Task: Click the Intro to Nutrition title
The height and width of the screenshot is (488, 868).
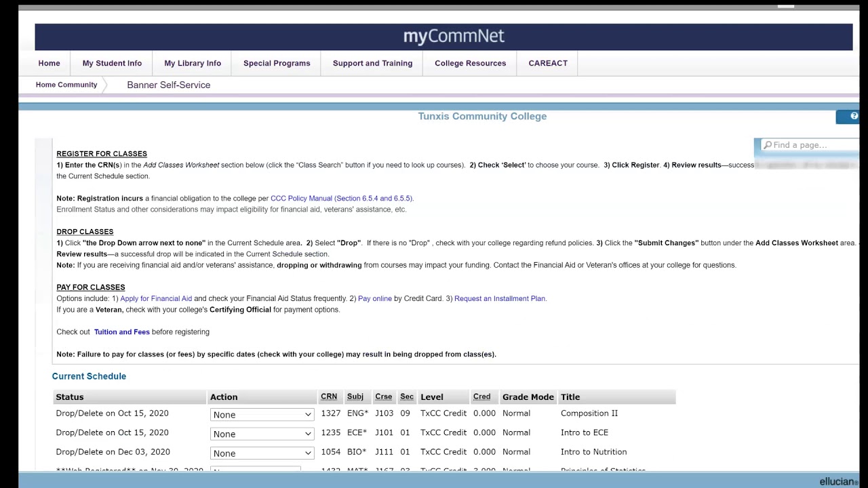Action: pos(594,452)
